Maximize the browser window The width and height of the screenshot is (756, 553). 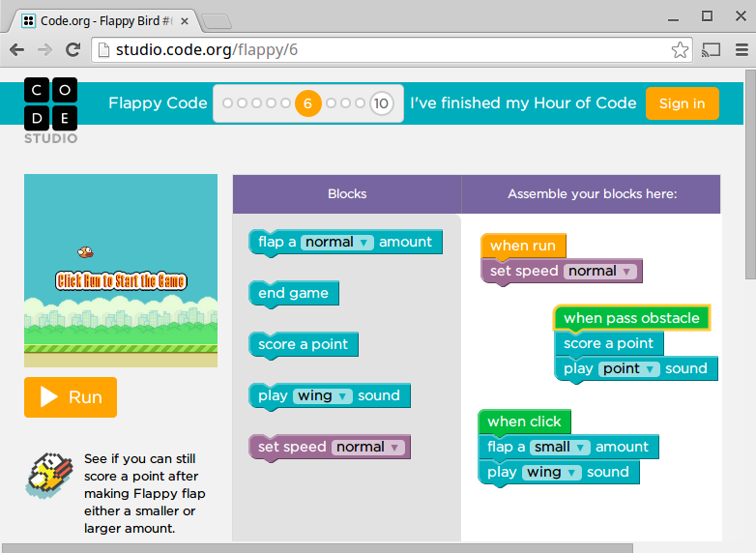[x=707, y=15]
